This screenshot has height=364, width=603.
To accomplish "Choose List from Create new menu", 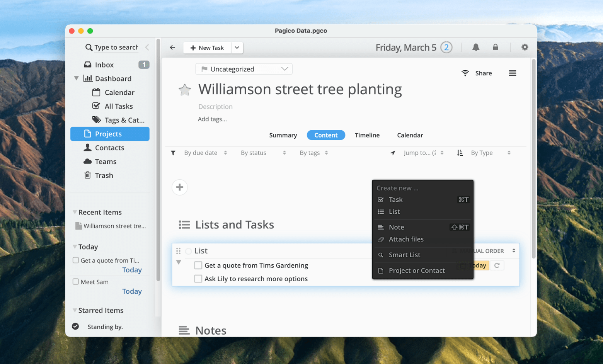I will point(423,212).
